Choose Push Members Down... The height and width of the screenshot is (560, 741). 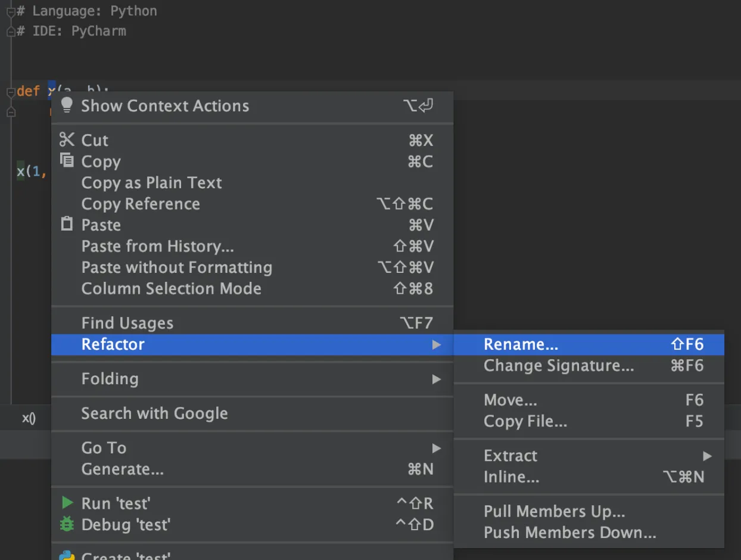click(589, 533)
